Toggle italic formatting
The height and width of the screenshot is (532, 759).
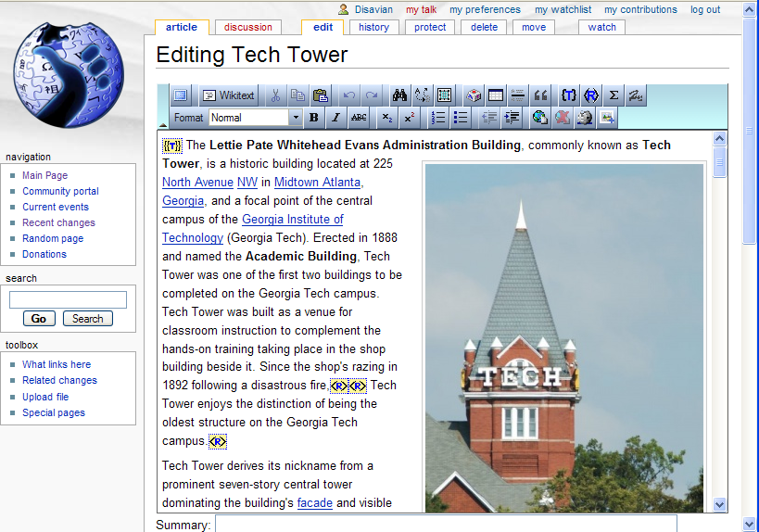[x=335, y=118]
